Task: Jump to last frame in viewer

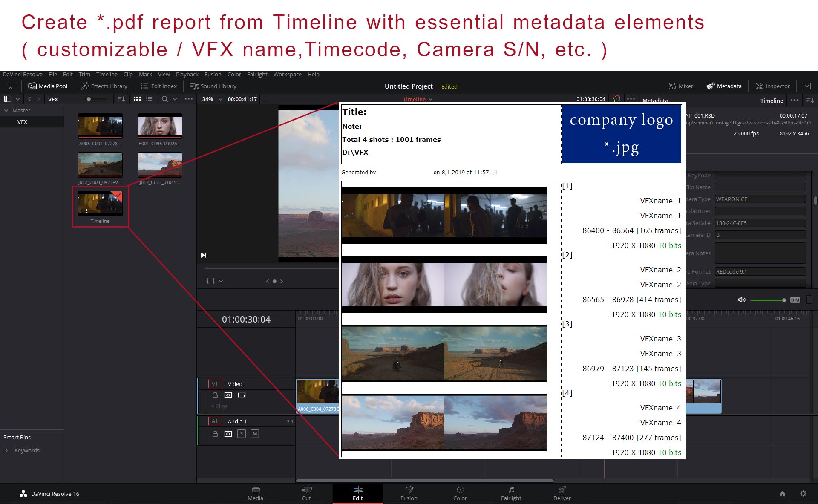Action: pyautogui.click(x=203, y=255)
